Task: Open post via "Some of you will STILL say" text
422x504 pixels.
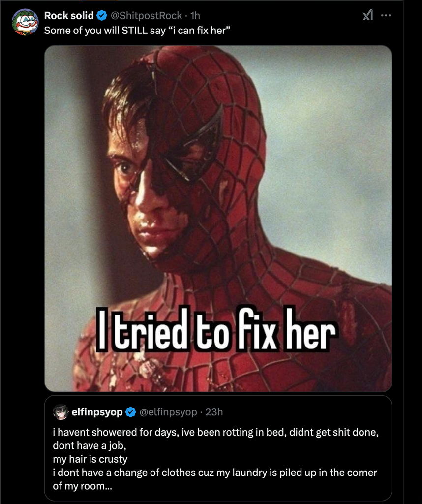Action: (x=137, y=31)
